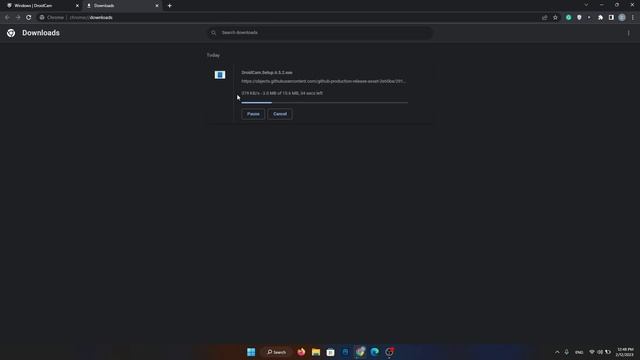This screenshot has height=360, width=640.
Task: Go back using the browser back arrow
Action: 7,18
